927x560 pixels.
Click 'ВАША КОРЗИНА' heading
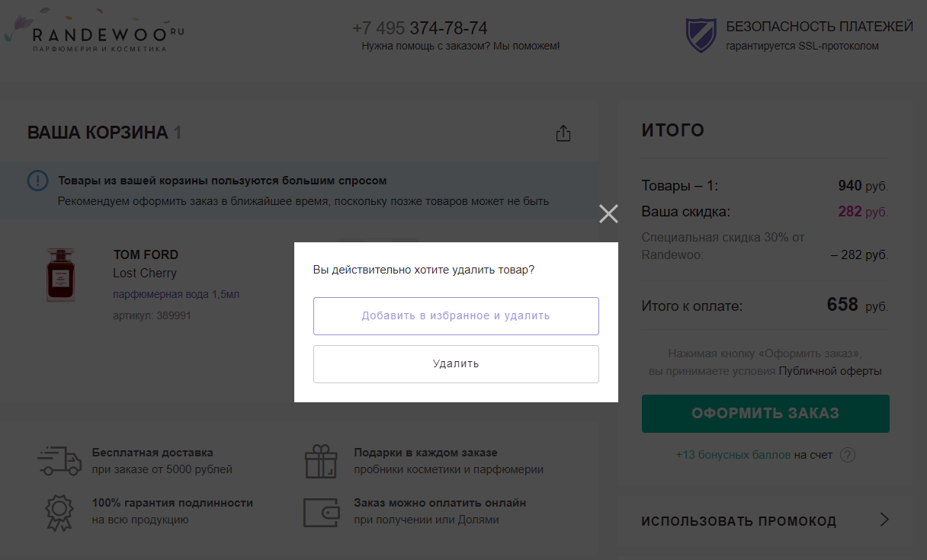98,133
